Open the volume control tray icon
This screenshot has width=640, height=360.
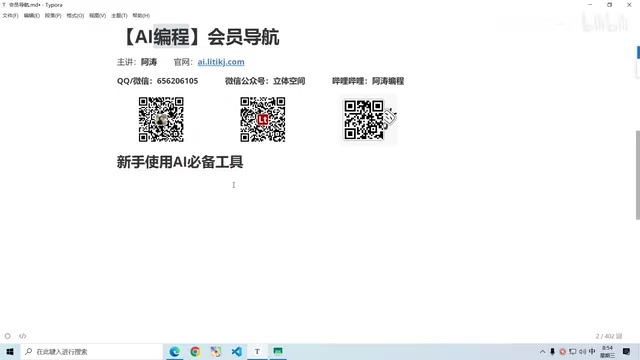click(582, 351)
